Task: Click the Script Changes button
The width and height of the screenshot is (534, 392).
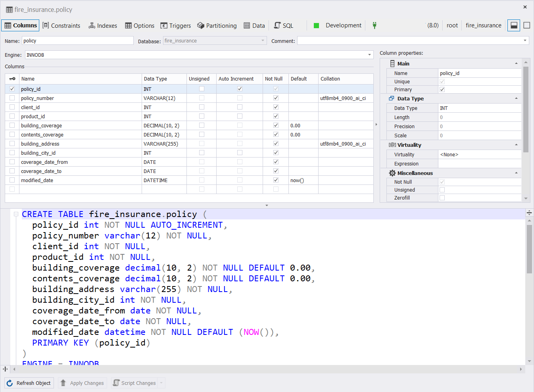Action: pos(135,383)
